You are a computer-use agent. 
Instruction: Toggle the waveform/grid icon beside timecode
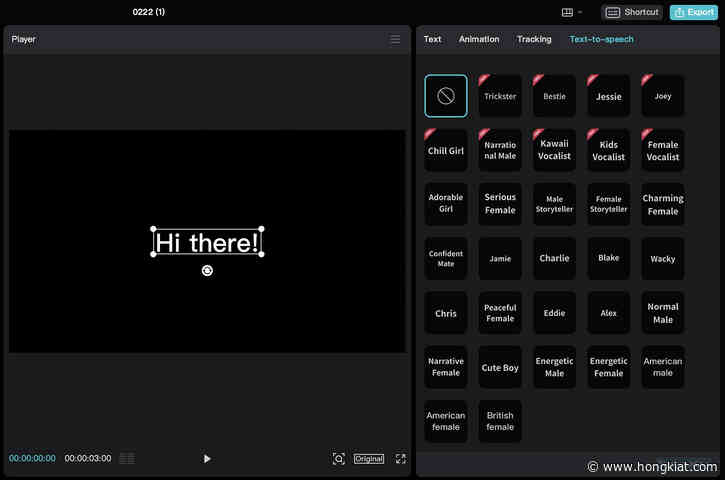(x=127, y=458)
